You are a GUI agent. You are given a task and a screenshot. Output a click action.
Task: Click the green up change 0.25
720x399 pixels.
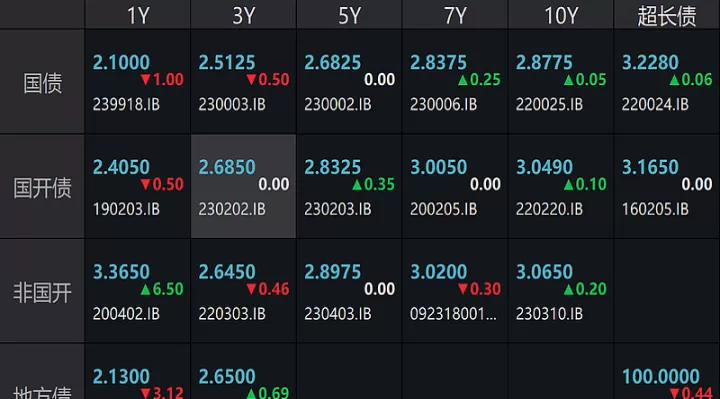(479, 80)
